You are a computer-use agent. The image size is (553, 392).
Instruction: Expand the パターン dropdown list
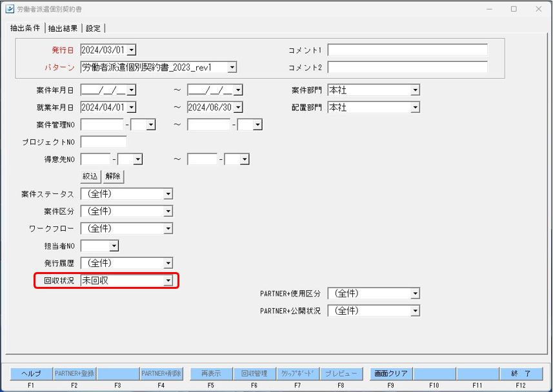click(232, 67)
